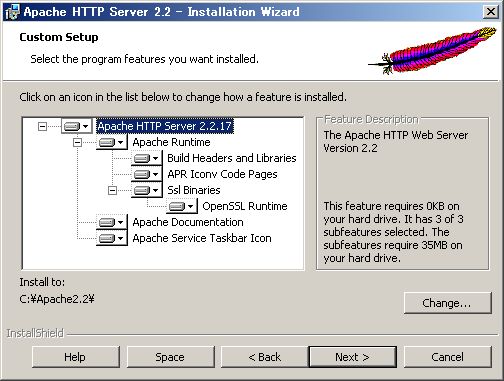Open install-state dropdown for Apache Service Taskbar Icon
Image resolution: width=504 pixels, height=381 pixels.
coord(112,238)
